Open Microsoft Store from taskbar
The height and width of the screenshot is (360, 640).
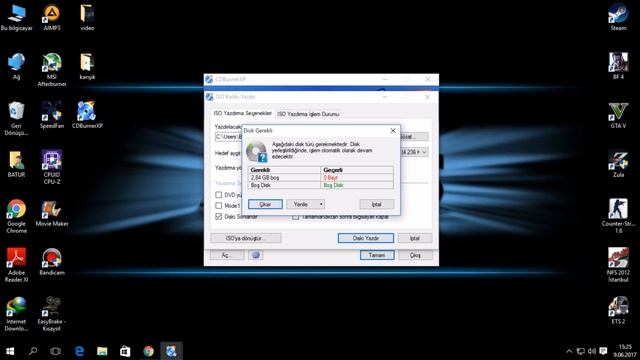click(x=125, y=351)
